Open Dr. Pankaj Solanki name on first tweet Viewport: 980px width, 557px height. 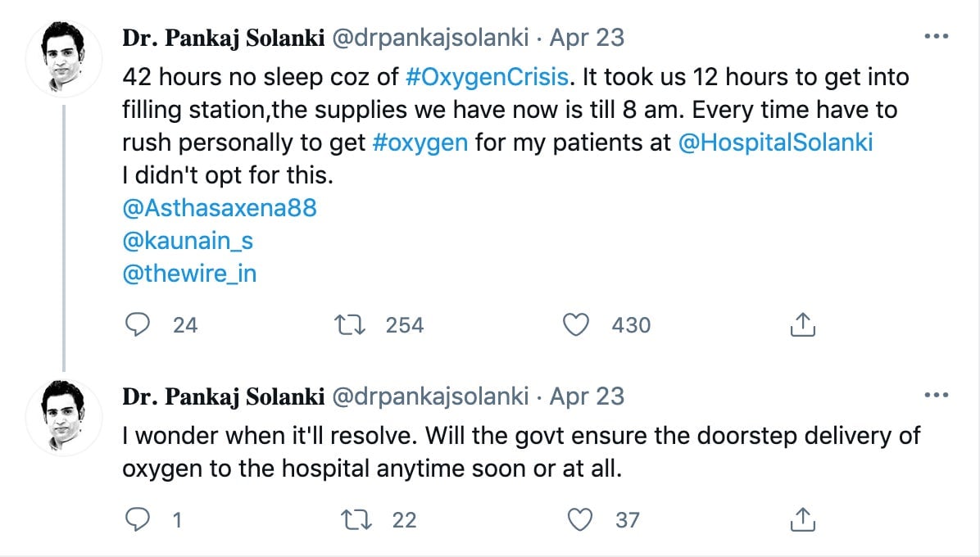[224, 38]
